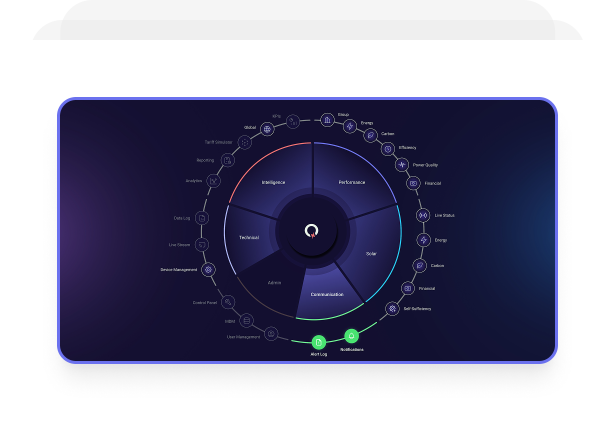Viewport: 615px width, 421px height.
Task: Open the Line Status icon
Action: (423, 215)
